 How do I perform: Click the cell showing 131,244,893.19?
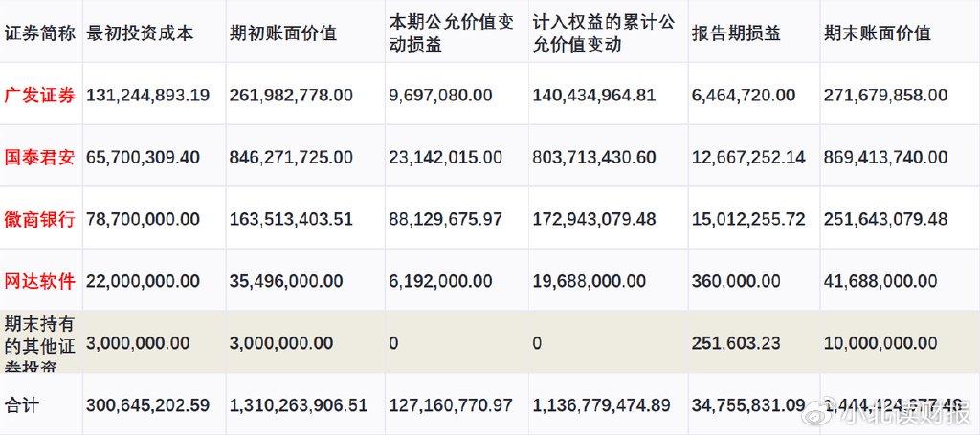tap(147, 95)
